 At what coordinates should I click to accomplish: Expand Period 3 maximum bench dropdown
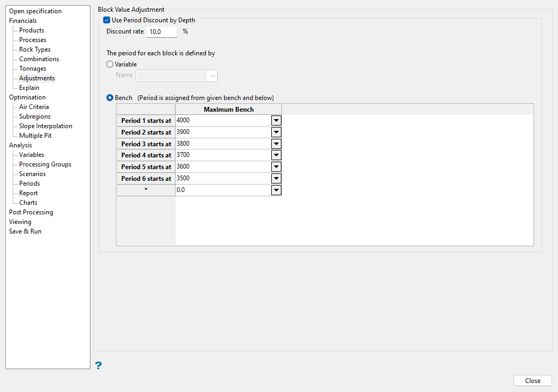(276, 144)
